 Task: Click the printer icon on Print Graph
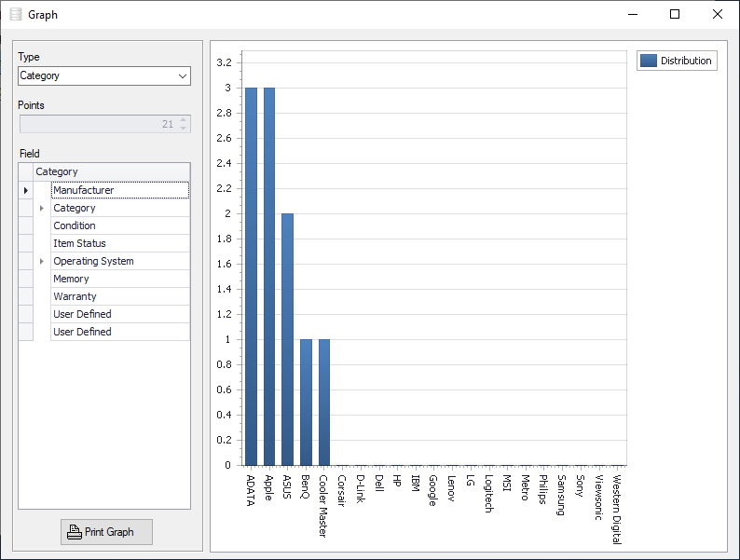coord(75,532)
